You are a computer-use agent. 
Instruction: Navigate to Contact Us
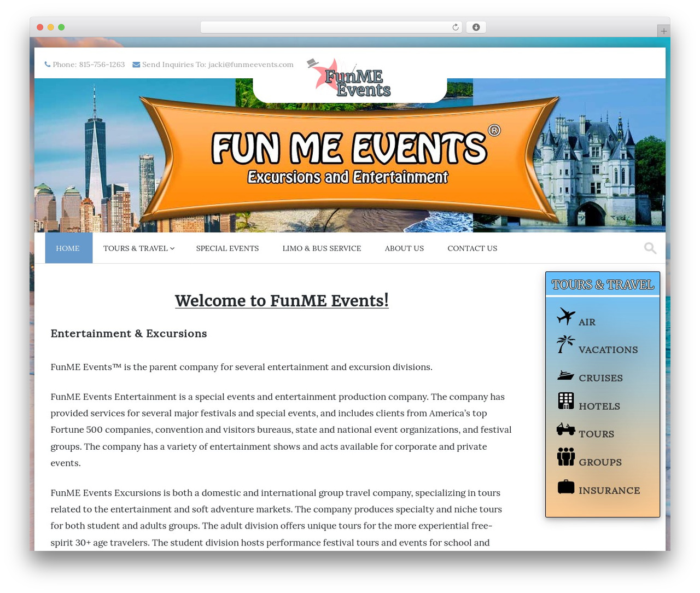pyautogui.click(x=472, y=248)
